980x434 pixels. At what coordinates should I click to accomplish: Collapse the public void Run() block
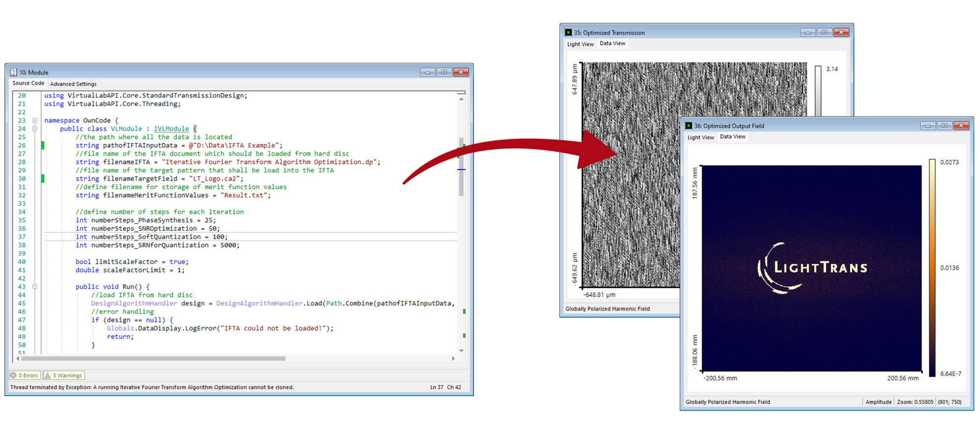tap(35, 286)
